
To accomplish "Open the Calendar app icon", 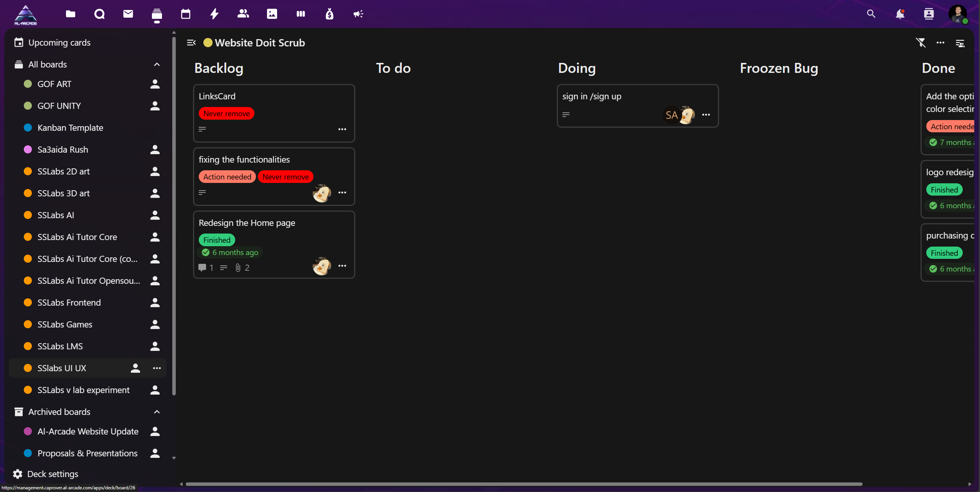I will click(186, 14).
